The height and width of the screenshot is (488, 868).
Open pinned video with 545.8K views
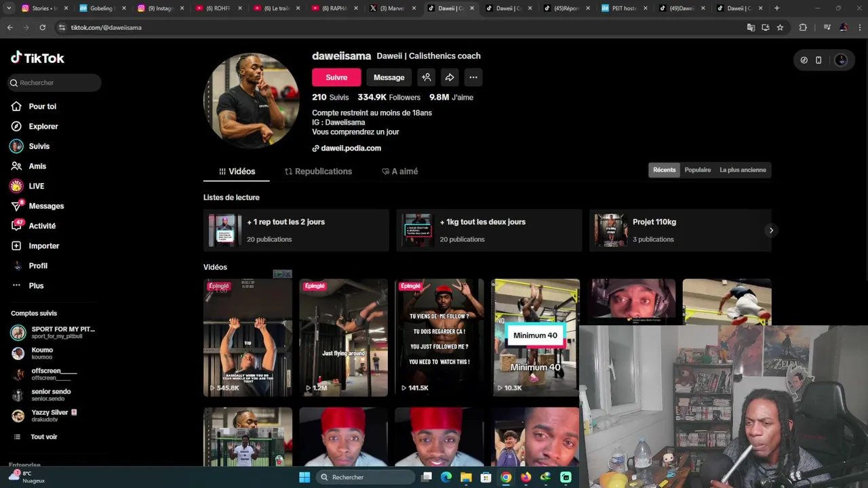[x=248, y=338]
